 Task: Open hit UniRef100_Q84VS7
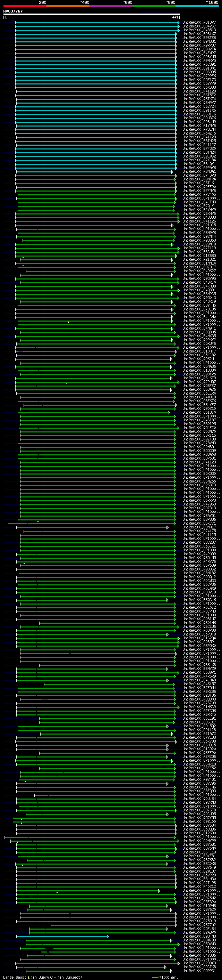(x=199, y=26)
